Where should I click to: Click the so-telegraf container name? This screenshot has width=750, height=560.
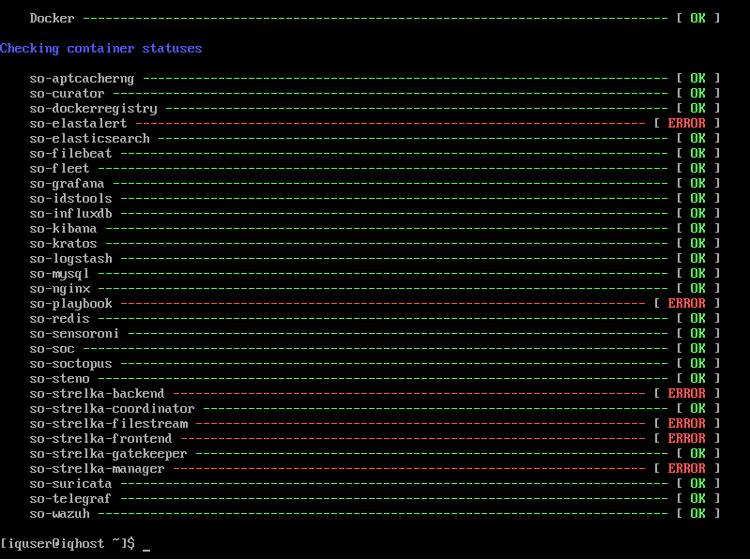click(x=70, y=499)
